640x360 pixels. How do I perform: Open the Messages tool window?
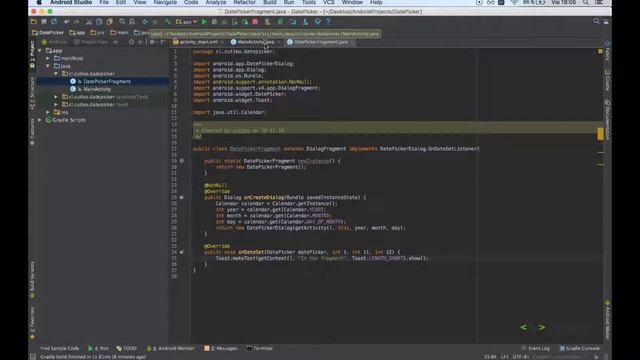point(221,349)
